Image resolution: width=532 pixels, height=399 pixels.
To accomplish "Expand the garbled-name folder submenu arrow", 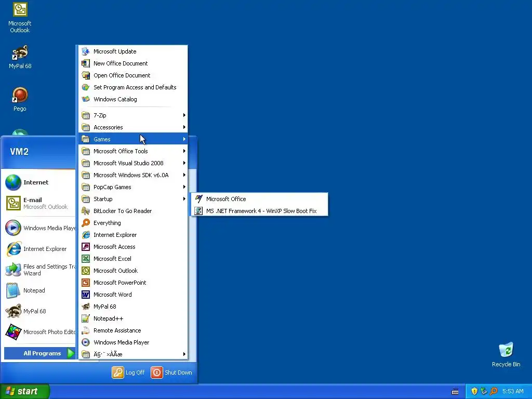I will 184,354.
